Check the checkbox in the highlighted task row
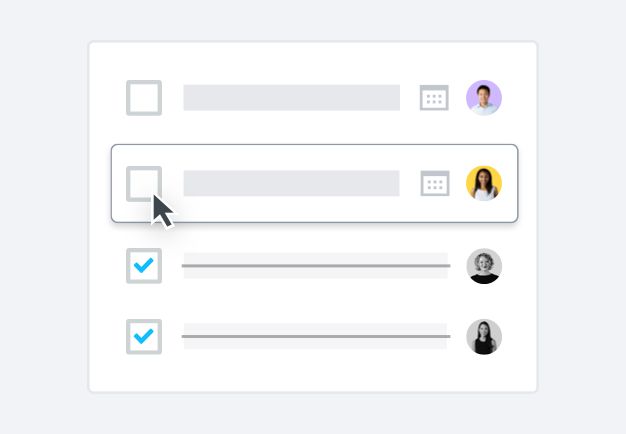The image size is (626, 434). pos(141,181)
